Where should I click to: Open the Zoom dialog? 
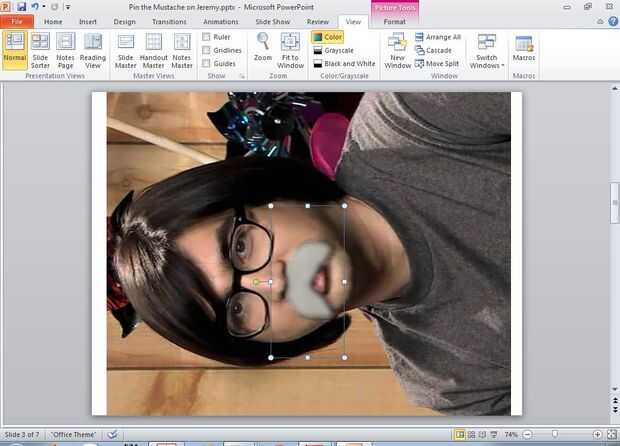[263, 47]
